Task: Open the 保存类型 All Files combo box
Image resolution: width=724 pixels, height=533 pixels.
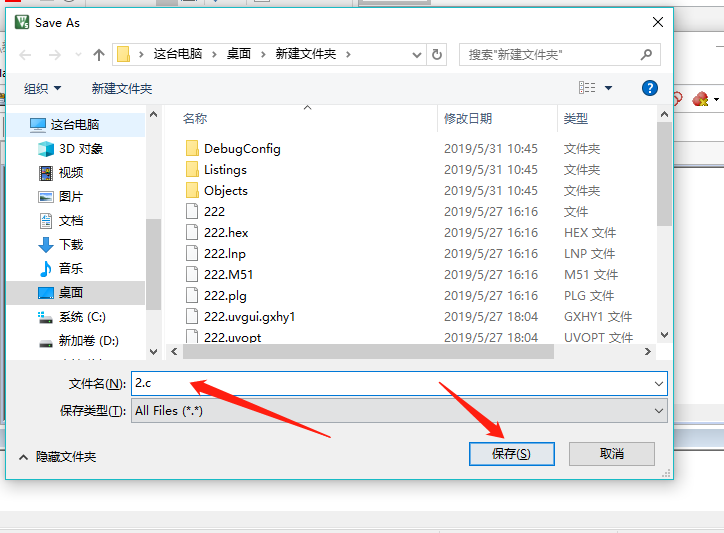Action: [x=399, y=411]
